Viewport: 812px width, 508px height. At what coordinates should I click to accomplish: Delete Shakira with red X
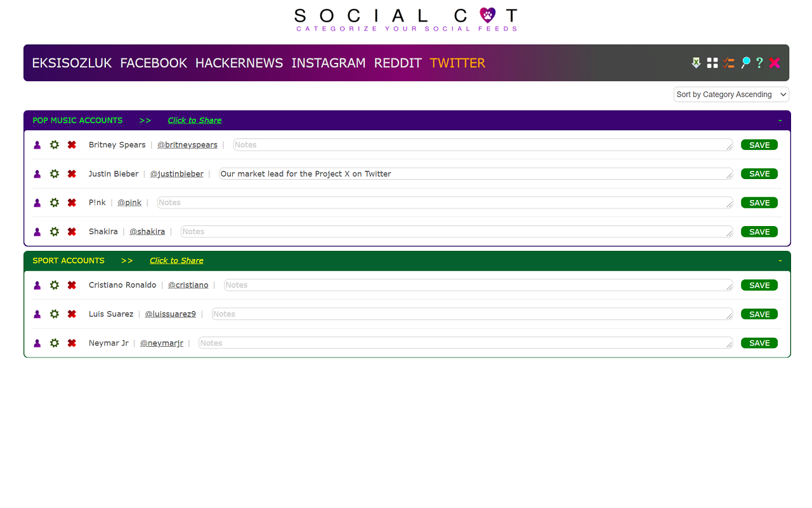[72, 232]
